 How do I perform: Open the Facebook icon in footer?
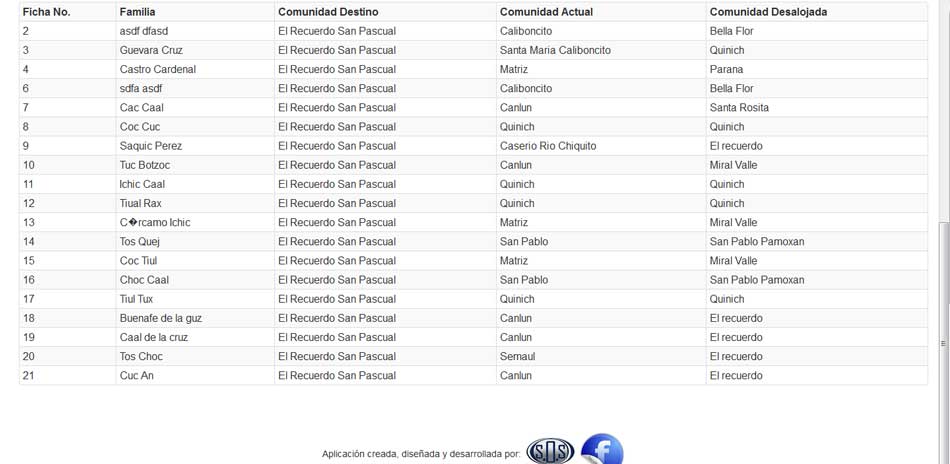point(602,449)
